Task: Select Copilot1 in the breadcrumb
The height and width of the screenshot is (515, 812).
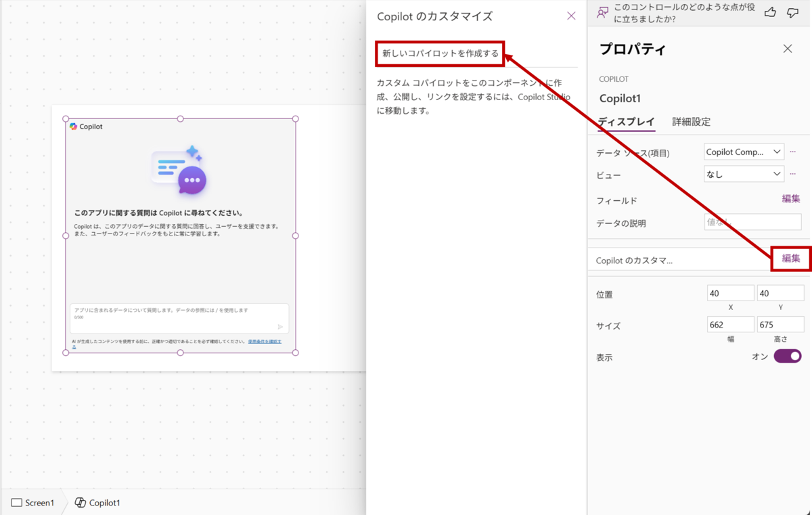Action: [x=97, y=503]
